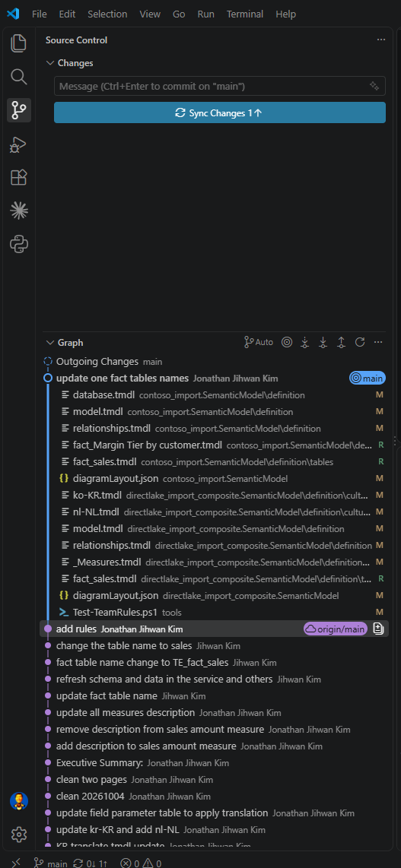Open changes icon on add rules commit

pos(378,629)
